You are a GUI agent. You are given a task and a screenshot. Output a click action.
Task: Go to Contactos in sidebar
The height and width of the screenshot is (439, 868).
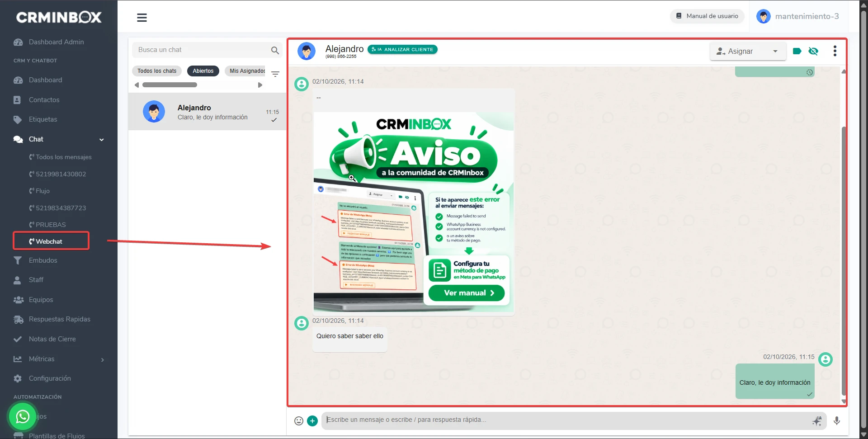click(37, 100)
